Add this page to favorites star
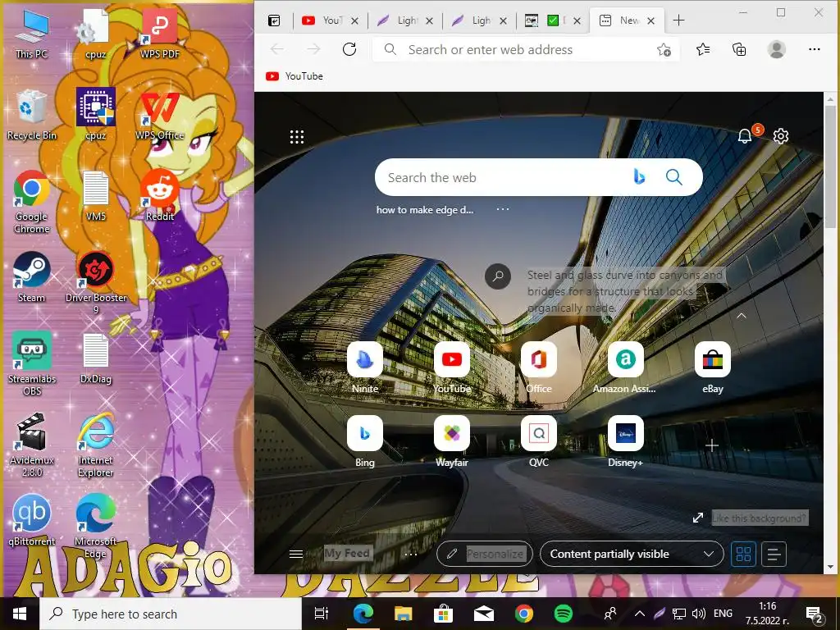840x630 pixels. pyautogui.click(x=664, y=50)
